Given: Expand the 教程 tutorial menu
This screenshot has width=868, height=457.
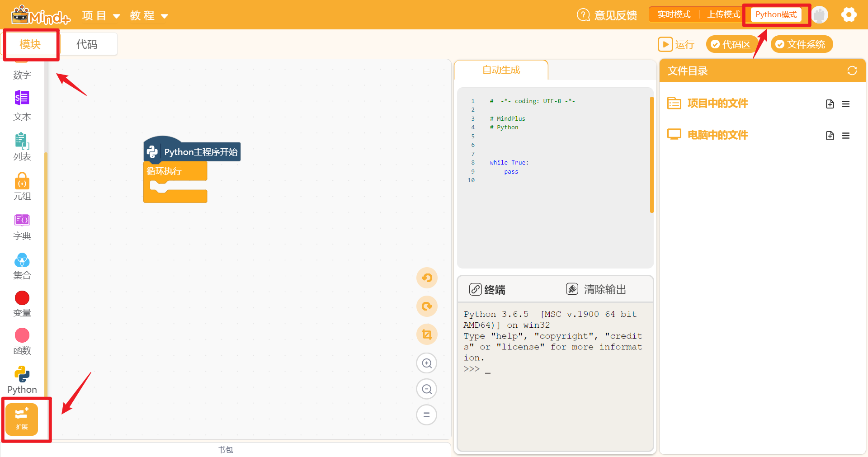Looking at the screenshot, I should coord(149,16).
